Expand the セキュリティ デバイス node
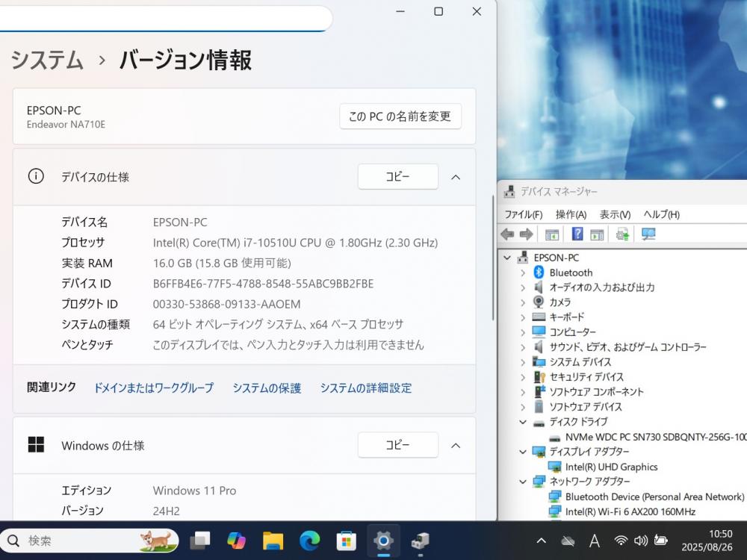This screenshot has width=747, height=560. click(x=523, y=377)
